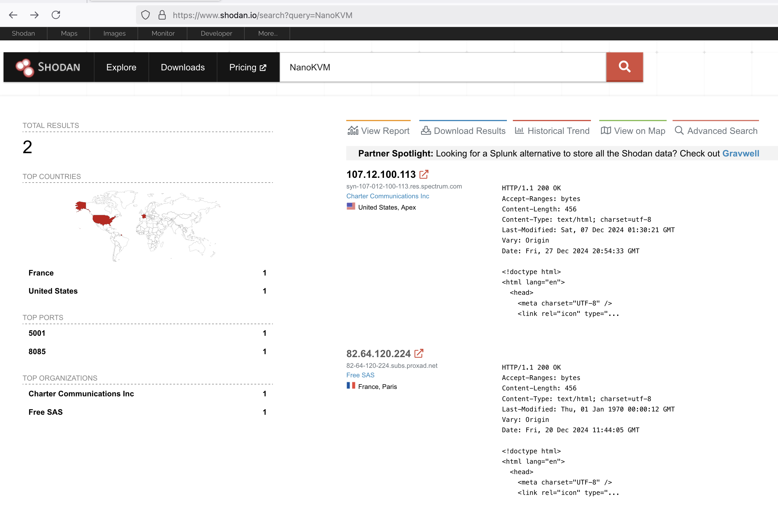Click the red search magnifier button
This screenshot has height=532, width=778.
624,67
